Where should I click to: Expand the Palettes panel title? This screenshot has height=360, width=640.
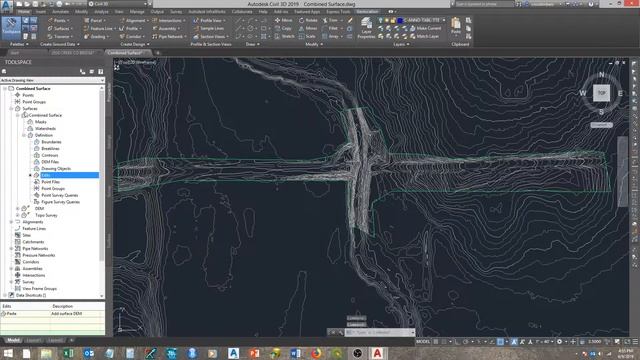(19, 44)
